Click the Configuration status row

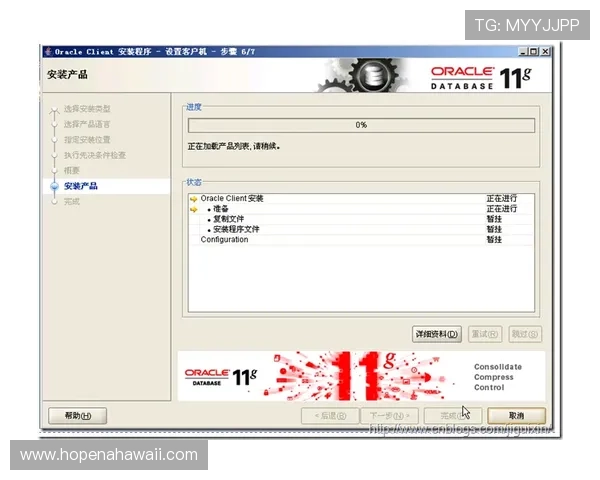224,240
